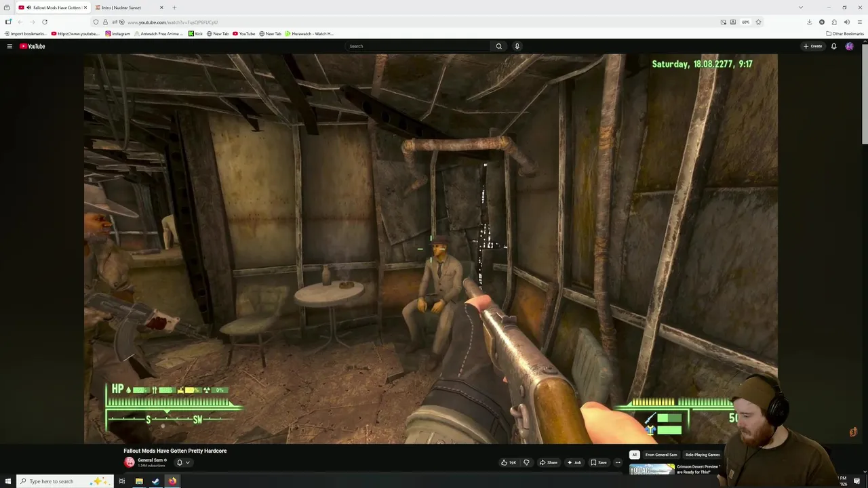Viewport: 868px width, 488px height.
Task: Open the browser application menu
Action: [x=859, y=22]
